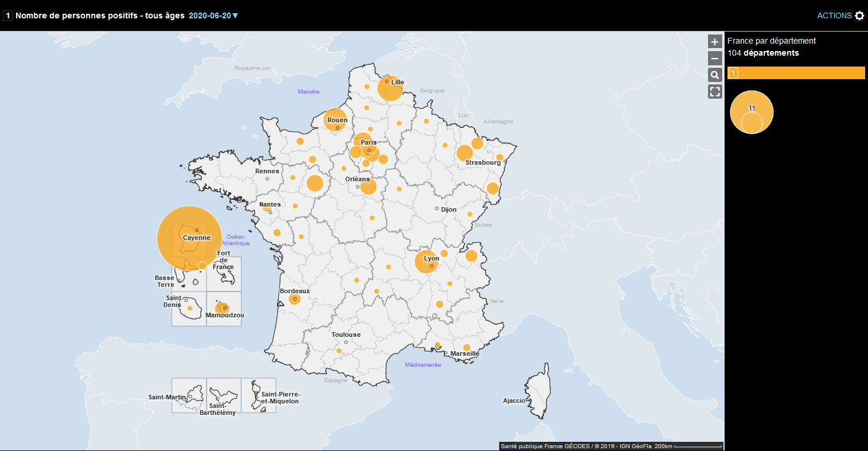Click the Rennes city label
868x451 pixels.
(x=267, y=171)
